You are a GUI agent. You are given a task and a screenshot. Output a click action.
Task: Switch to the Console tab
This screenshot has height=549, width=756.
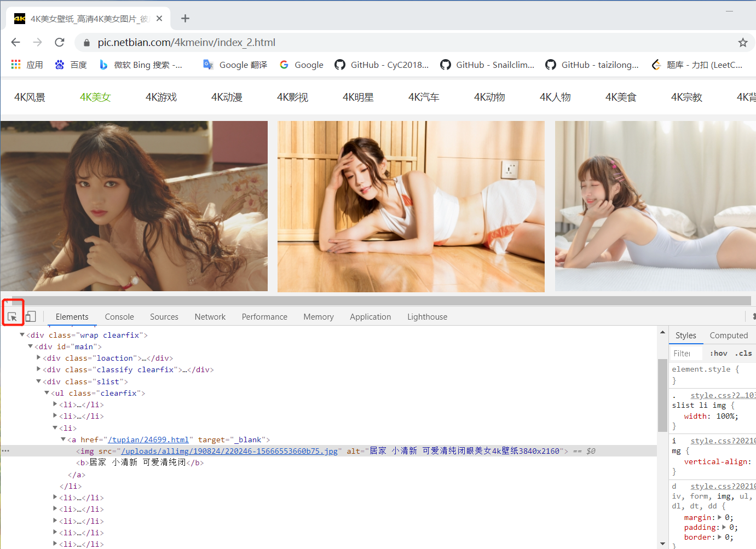click(x=119, y=316)
